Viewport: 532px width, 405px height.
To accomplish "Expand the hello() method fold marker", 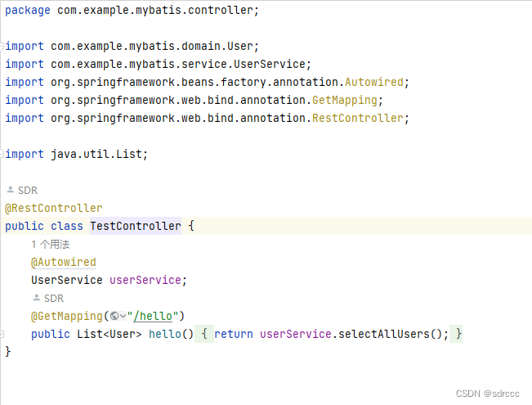I will point(2,334).
